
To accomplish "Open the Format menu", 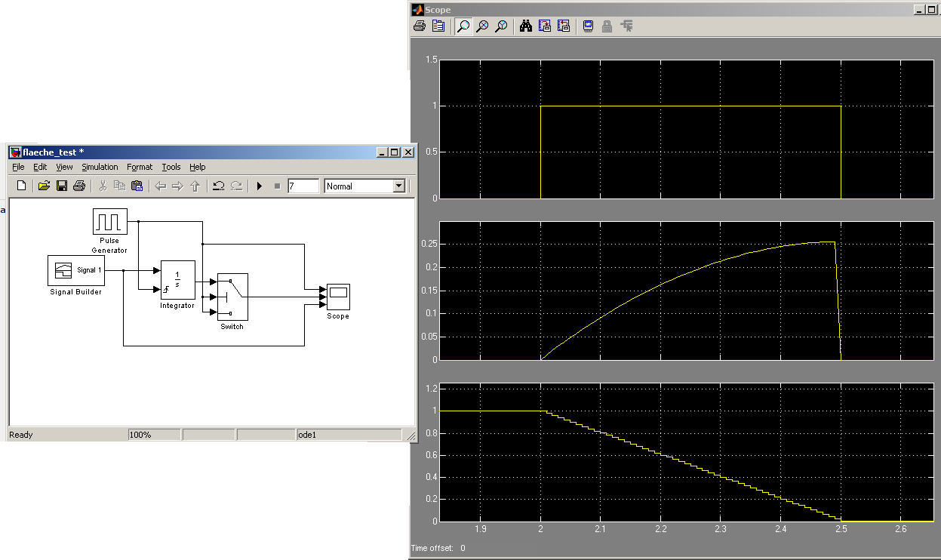I will point(140,167).
